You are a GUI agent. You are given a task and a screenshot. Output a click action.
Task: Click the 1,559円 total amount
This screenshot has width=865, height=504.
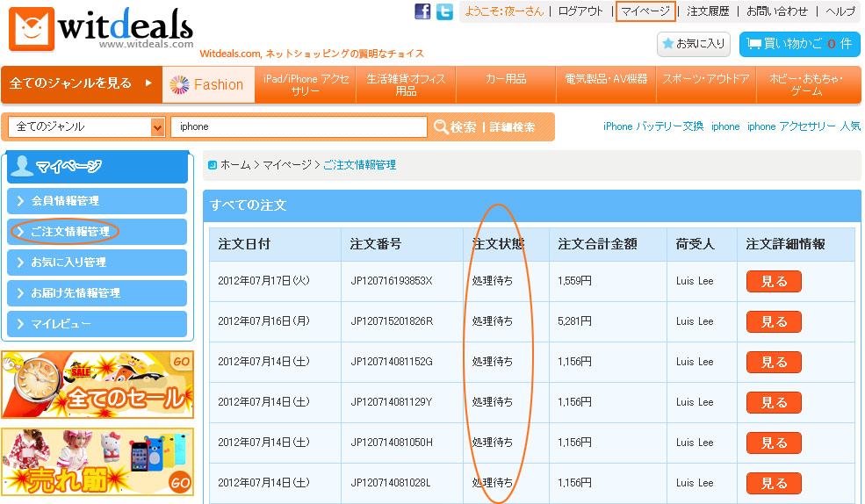click(x=574, y=281)
